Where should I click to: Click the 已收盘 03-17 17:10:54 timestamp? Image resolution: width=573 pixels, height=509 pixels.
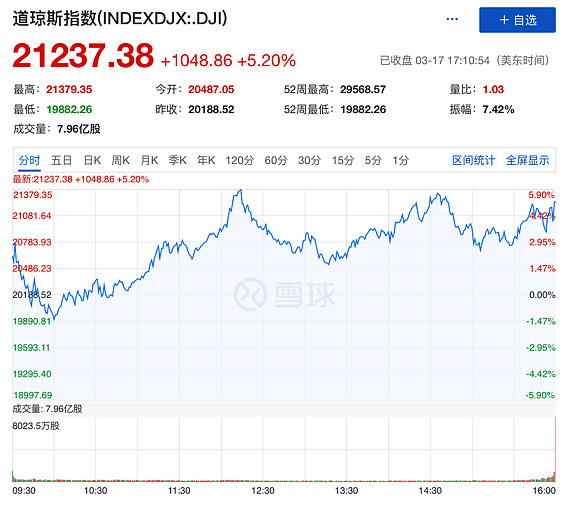pyautogui.click(x=464, y=60)
